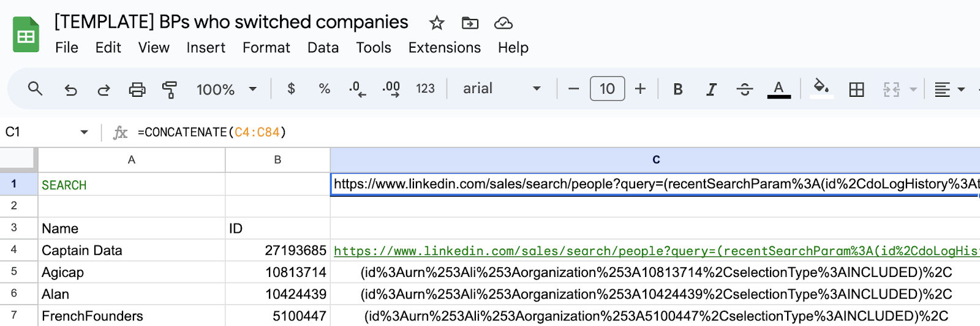Open the search menus magnifier
The height and width of the screenshot is (326, 980).
click(36, 89)
